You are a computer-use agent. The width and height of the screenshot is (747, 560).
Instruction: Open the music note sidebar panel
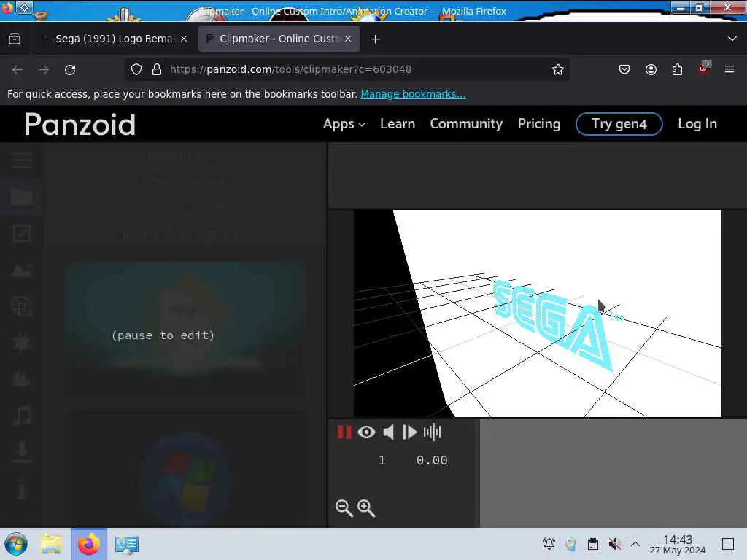21,416
